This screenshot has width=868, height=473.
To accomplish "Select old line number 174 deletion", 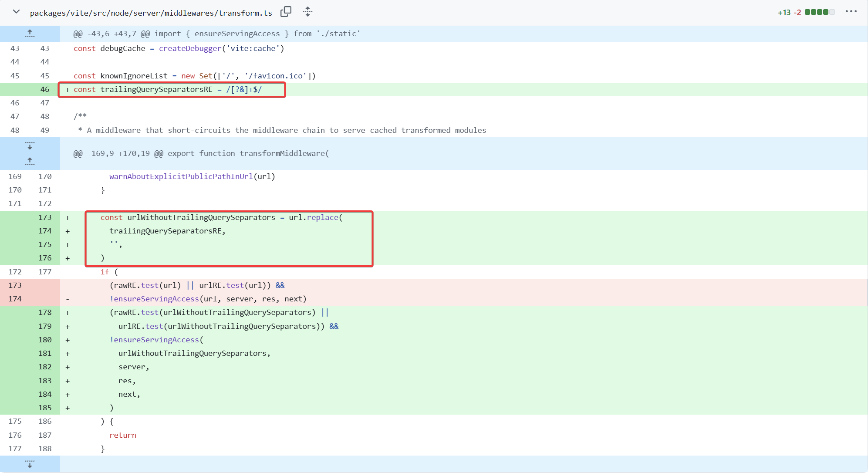I will [15, 299].
